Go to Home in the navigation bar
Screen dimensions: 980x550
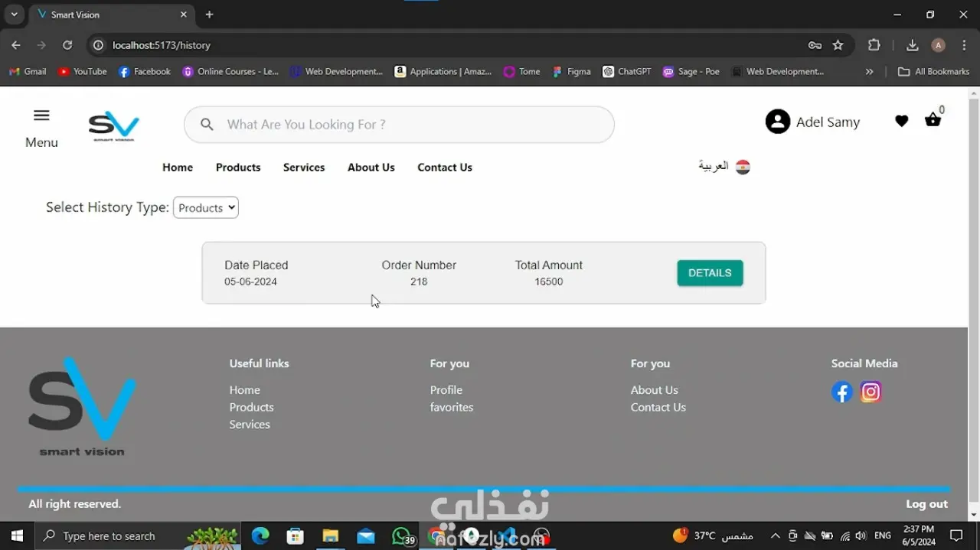point(178,168)
